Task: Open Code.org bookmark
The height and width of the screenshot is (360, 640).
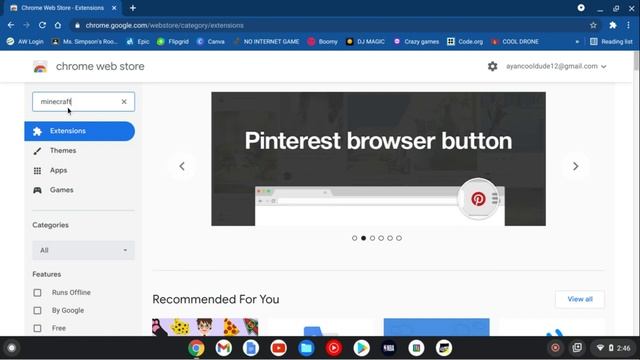Action: pyautogui.click(x=465, y=42)
